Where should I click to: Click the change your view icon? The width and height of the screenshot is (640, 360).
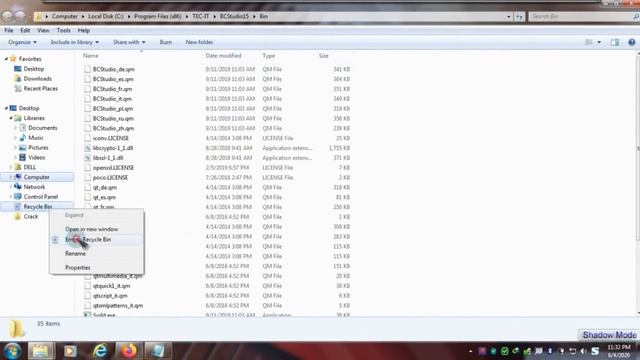tap(589, 42)
